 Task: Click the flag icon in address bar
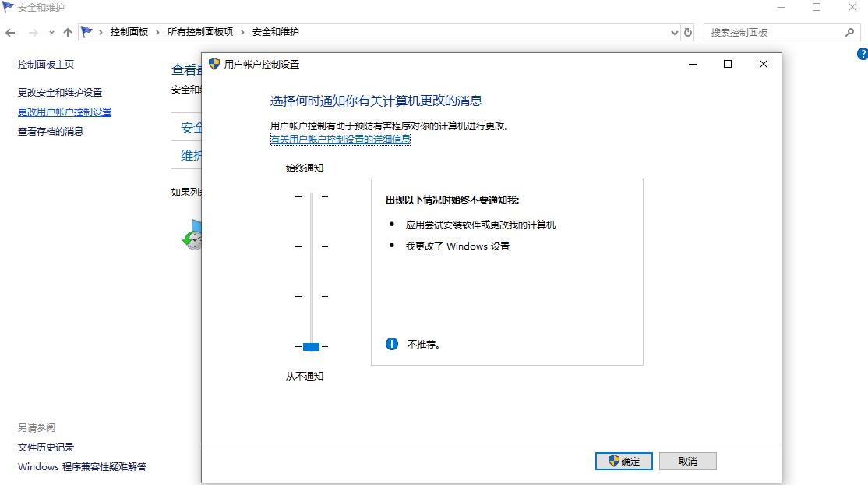(86, 32)
